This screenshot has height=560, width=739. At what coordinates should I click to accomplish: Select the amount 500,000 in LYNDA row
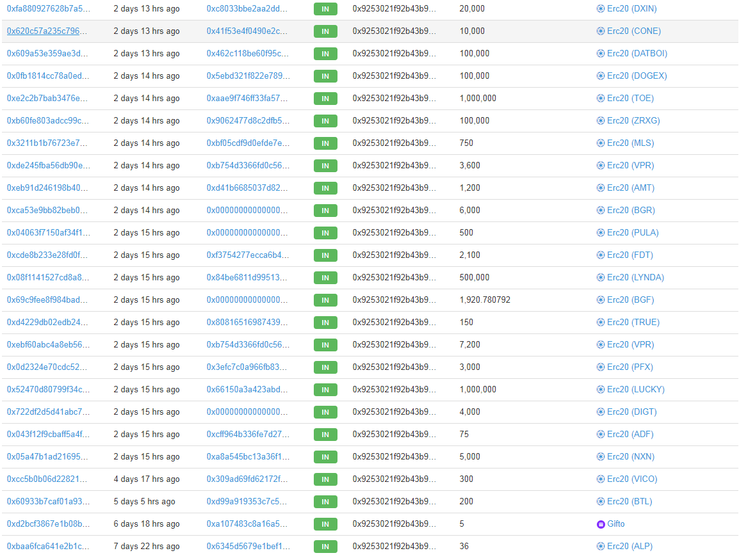[x=475, y=277]
